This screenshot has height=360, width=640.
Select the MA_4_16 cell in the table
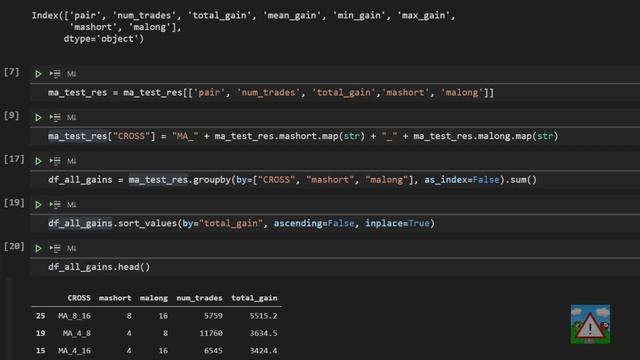click(75, 351)
